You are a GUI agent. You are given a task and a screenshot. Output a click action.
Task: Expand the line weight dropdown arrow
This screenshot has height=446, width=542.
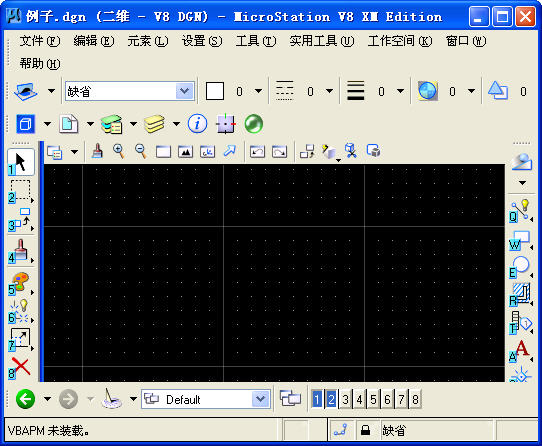tap(400, 91)
